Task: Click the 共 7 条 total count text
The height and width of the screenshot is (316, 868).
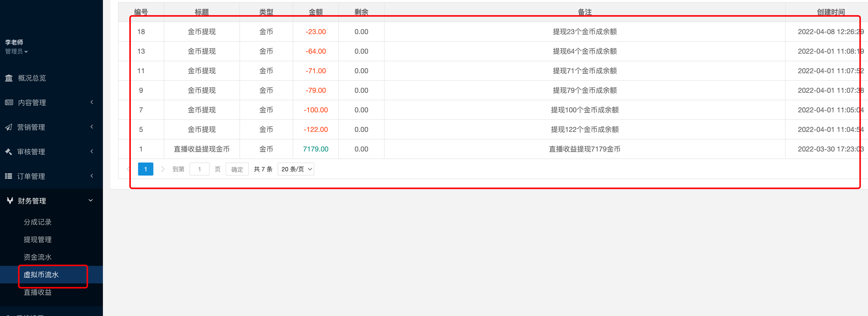Action: [263, 169]
